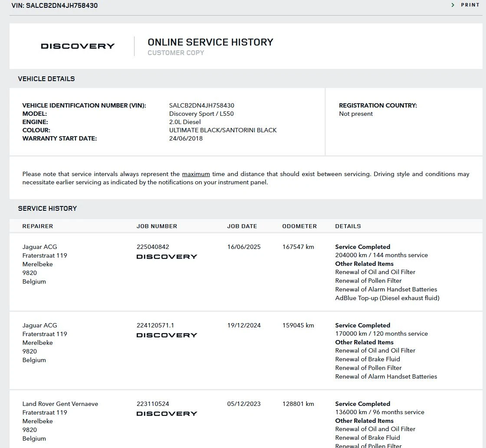Click the underlined word "maximum"
This screenshot has height=448, width=486.
[x=196, y=174]
